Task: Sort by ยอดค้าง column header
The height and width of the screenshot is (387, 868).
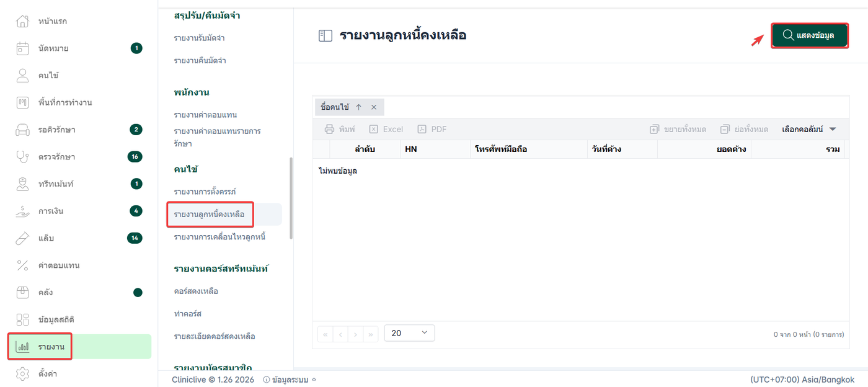Action: (704, 149)
